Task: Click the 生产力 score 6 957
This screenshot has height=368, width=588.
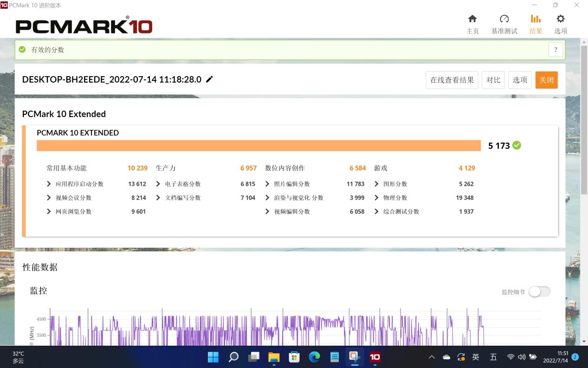Action: coord(248,168)
